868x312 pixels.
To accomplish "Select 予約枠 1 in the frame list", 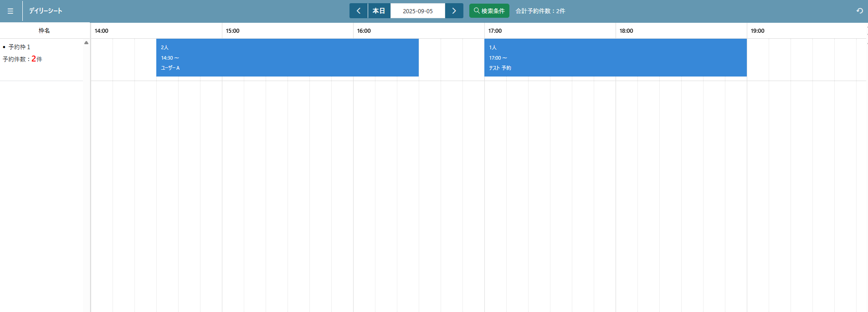I will (x=19, y=47).
